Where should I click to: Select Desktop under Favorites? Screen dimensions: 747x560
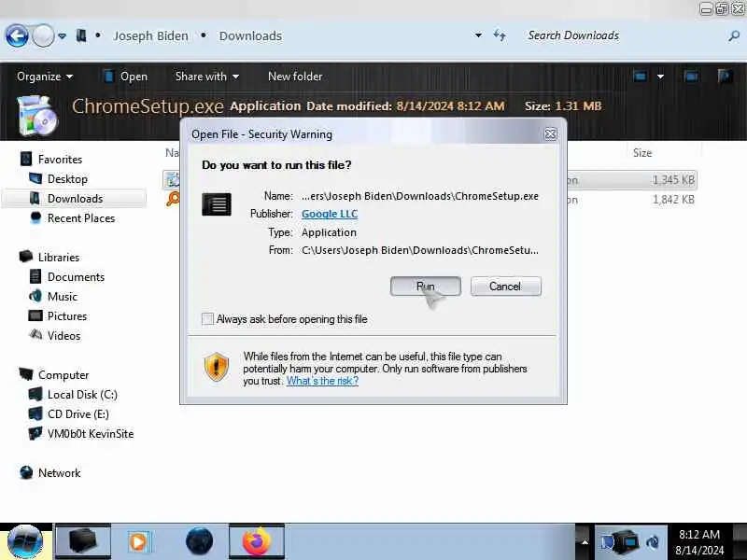point(59,179)
